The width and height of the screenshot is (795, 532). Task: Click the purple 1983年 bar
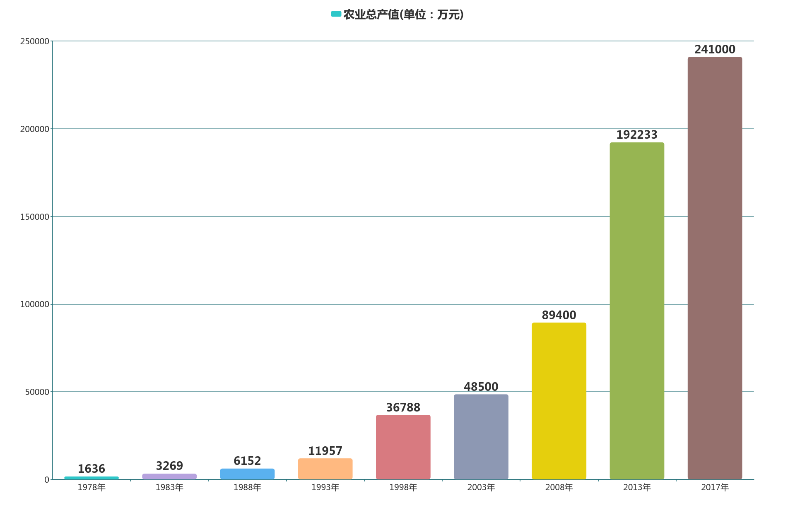pyautogui.click(x=169, y=477)
